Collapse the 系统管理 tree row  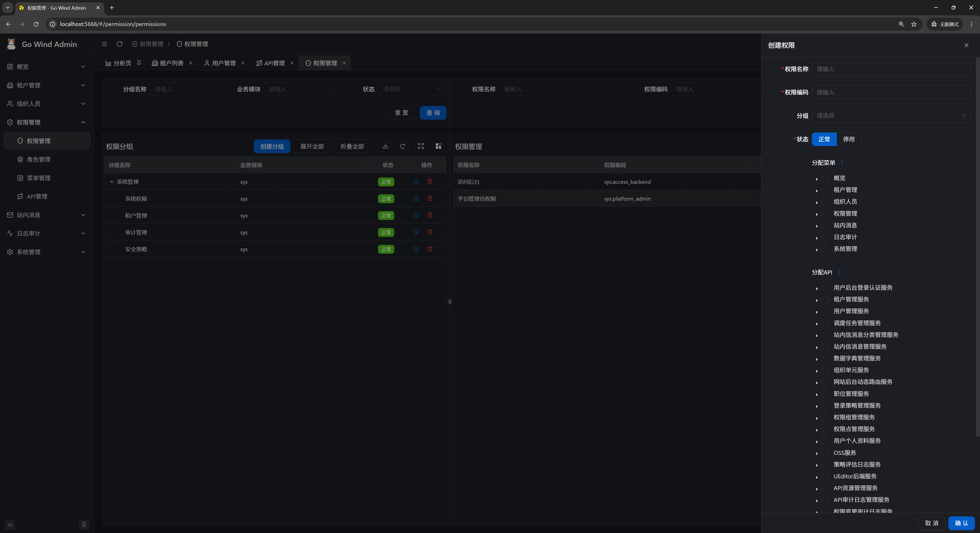(x=112, y=182)
